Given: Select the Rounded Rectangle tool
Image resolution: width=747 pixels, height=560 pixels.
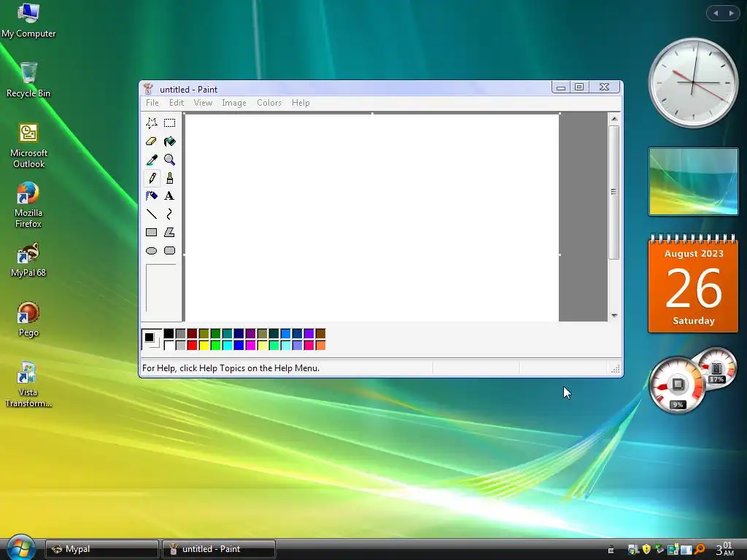Looking at the screenshot, I should [x=169, y=251].
